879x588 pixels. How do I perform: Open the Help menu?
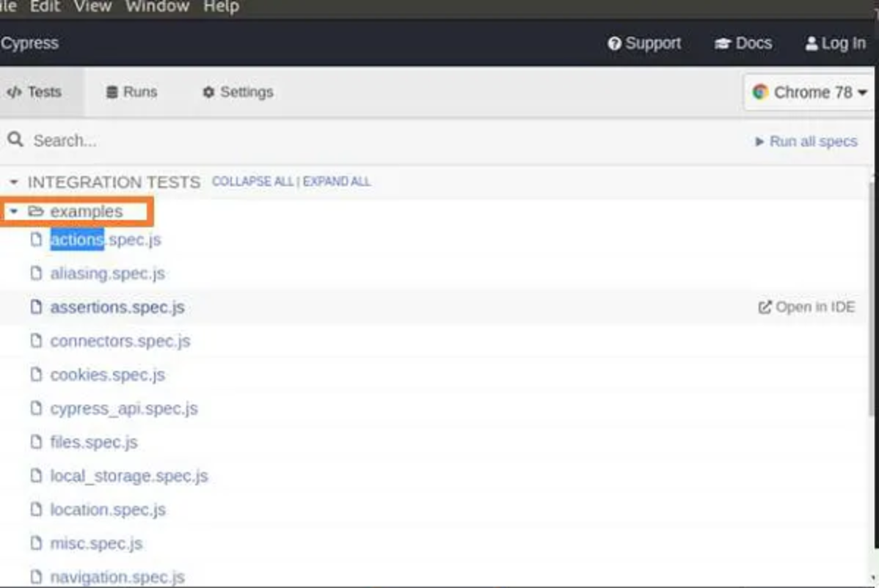tap(221, 7)
